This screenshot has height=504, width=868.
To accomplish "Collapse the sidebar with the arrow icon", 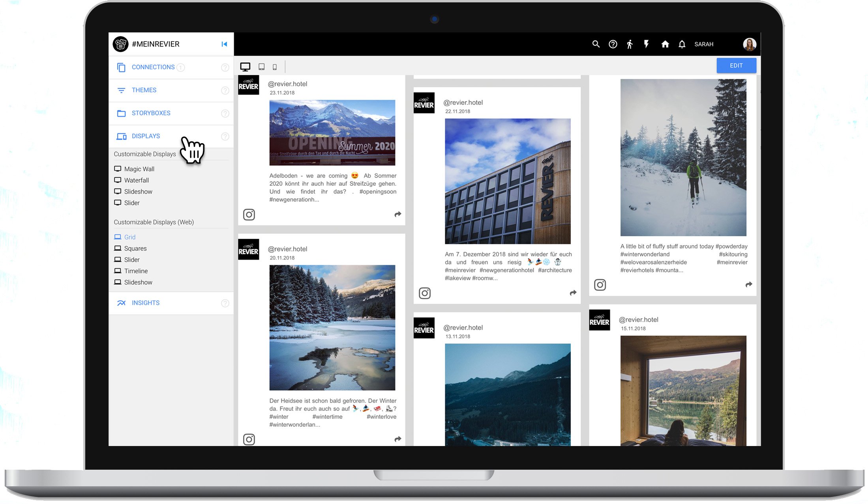I will coord(224,44).
